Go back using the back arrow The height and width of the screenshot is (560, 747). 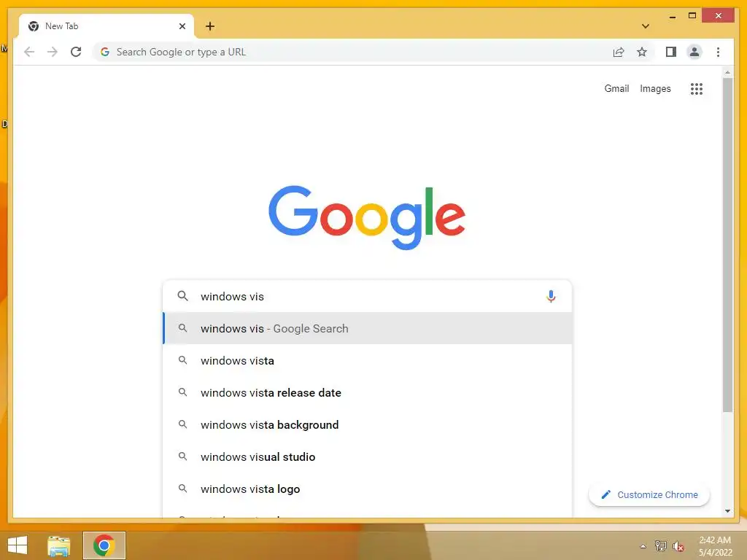(x=29, y=52)
